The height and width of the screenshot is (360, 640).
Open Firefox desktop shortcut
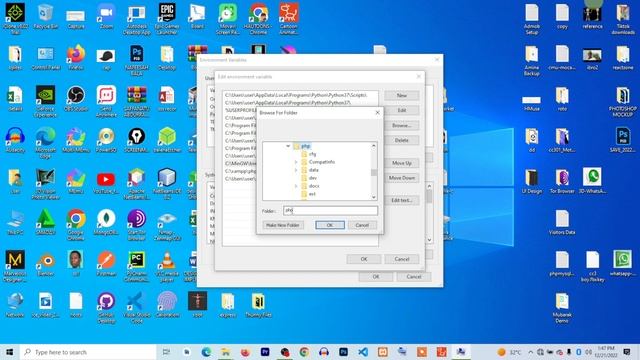pyautogui.click(x=76, y=57)
